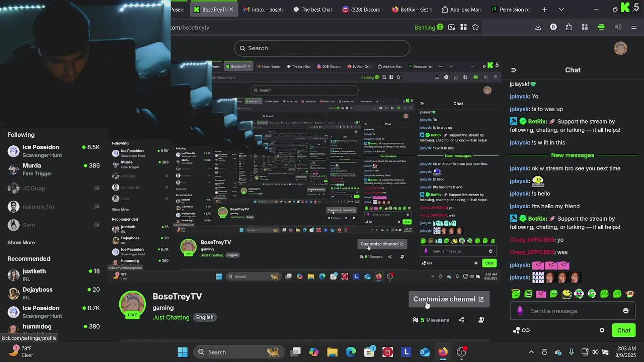Switch to The best Chat browser tab
This screenshot has width=644, height=362.
click(312, 10)
